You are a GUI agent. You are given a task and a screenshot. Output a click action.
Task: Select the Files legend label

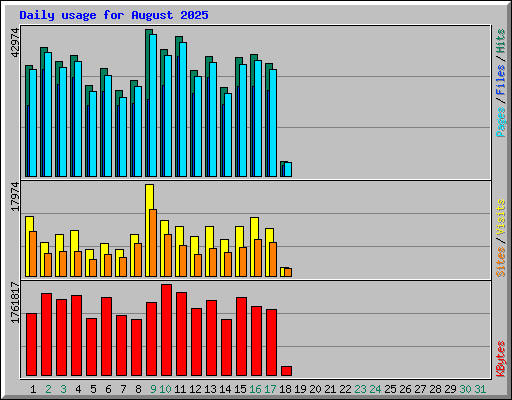click(x=500, y=80)
